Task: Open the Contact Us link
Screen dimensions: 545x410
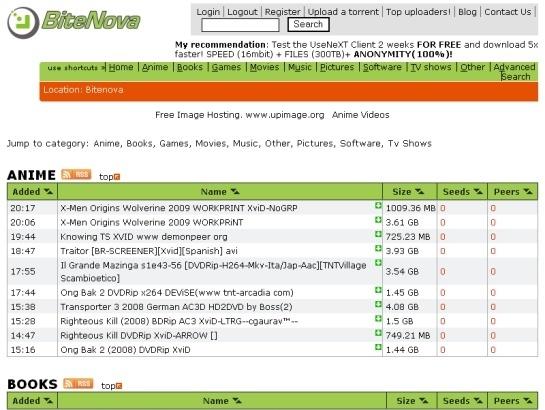Action: 508,12
